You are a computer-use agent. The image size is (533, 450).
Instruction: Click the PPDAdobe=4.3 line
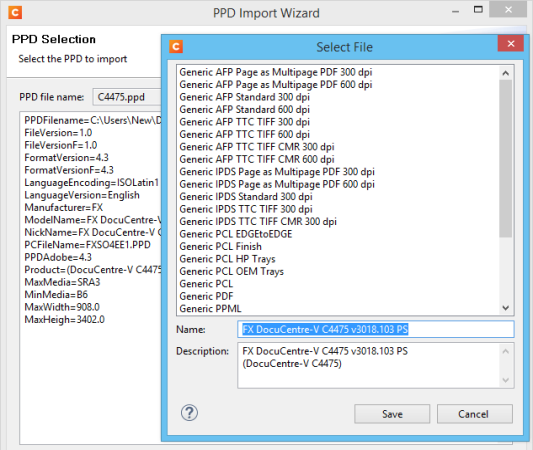click(x=58, y=257)
